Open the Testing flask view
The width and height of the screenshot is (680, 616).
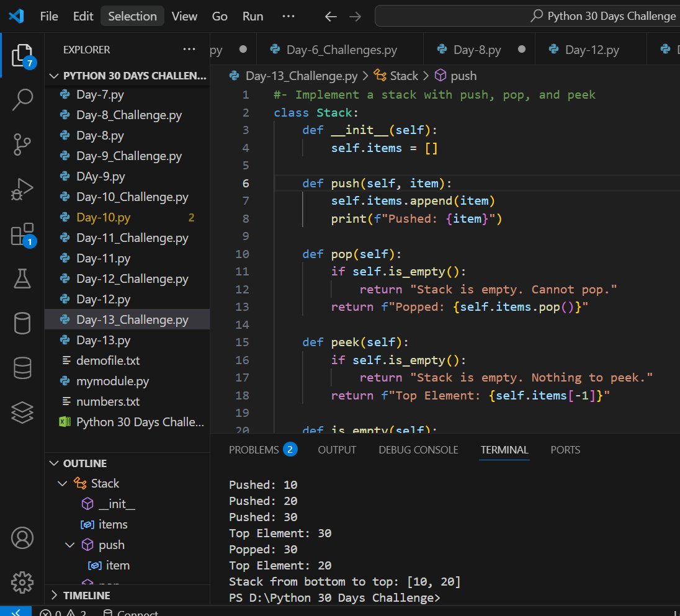[22, 279]
